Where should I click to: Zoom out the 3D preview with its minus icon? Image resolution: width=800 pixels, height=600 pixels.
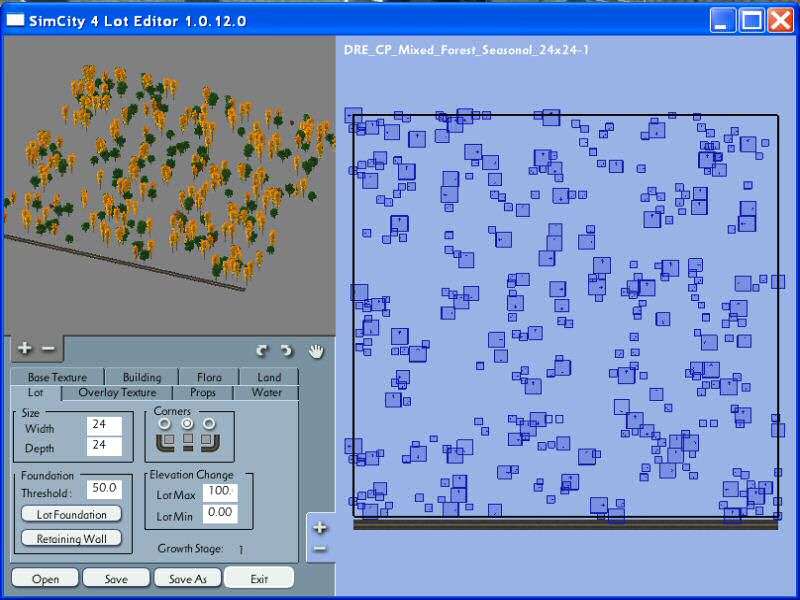(47, 348)
